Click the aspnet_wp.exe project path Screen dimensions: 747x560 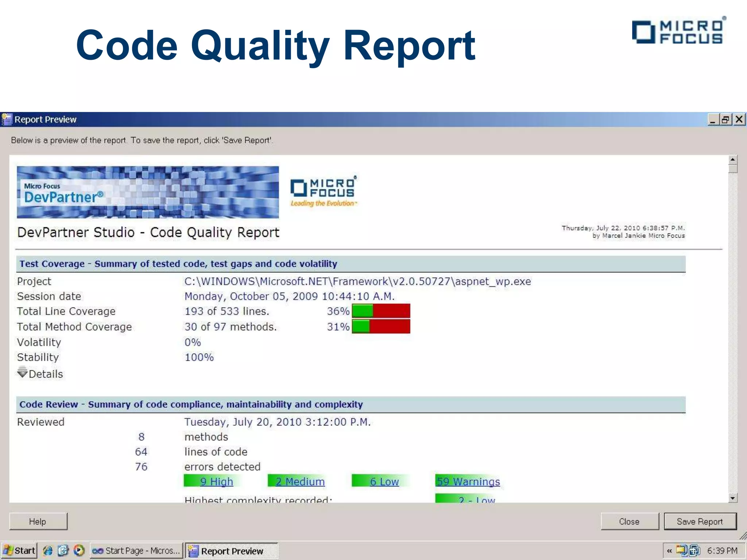(357, 281)
